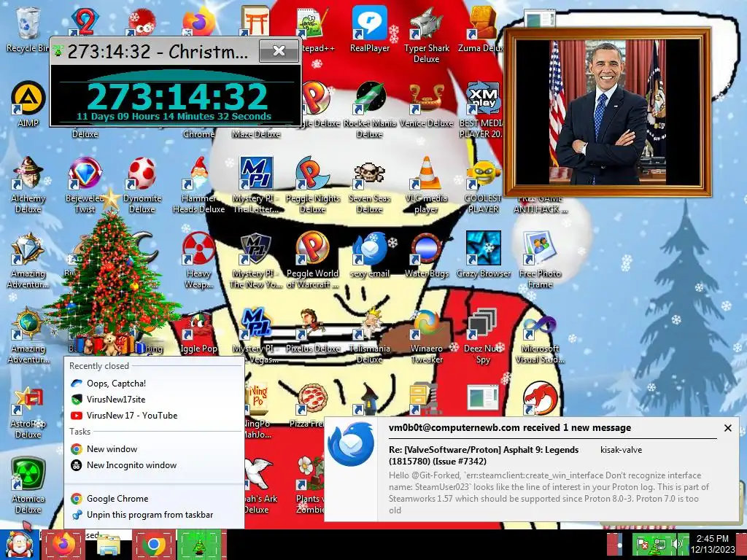Image resolution: width=747 pixels, height=560 pixels.
Task: Open Action Center flag tray icon
Action: (643, 544)
